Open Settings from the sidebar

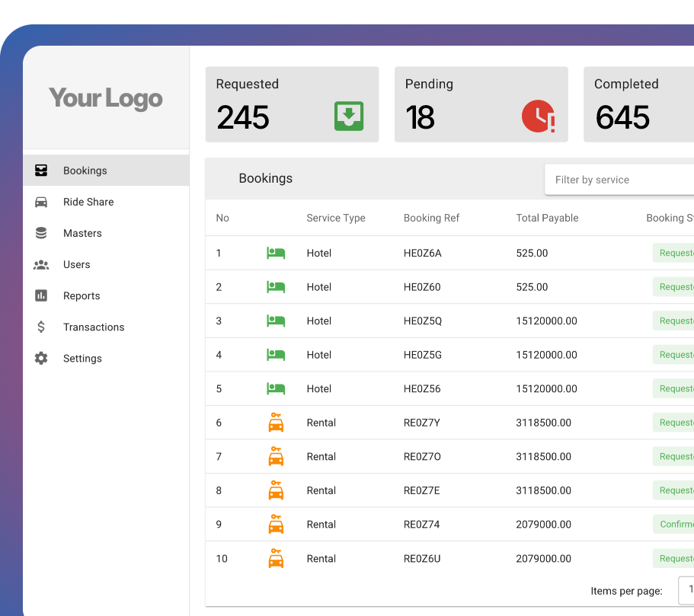click(106, 359)
